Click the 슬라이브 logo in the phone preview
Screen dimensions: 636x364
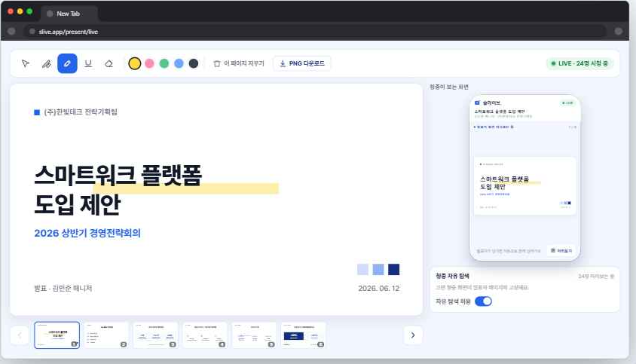pyautogui.click(x=488, y=103)
